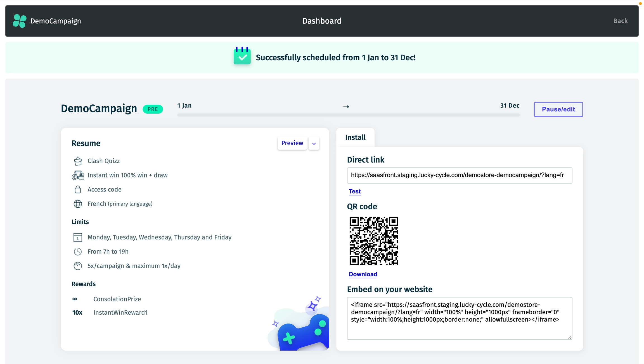Click the Instant win gift icon
644x364 pixels.
(x=78, y=175)
